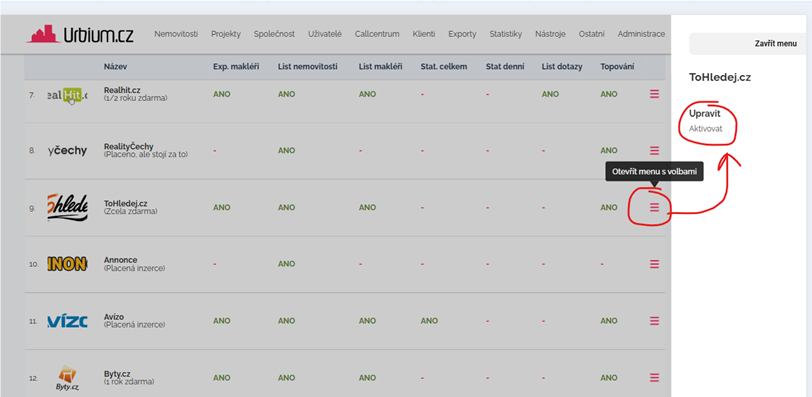The image size is (812, 397).
Task: Open the Klienti menu
Action: (424, 34)
